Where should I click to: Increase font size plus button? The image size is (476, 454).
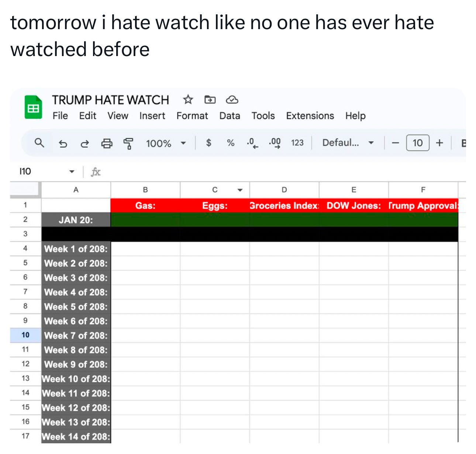(x=439, y=143)
